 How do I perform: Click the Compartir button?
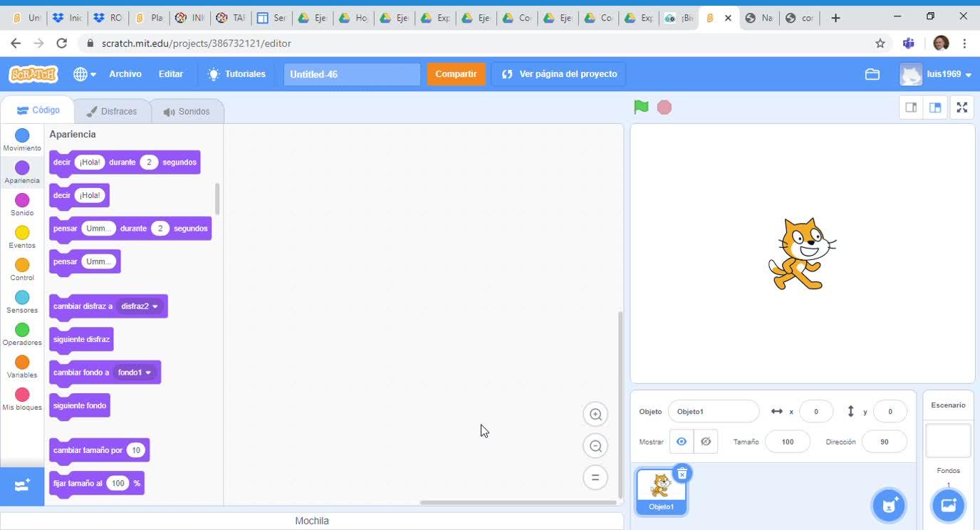point(456,74)
